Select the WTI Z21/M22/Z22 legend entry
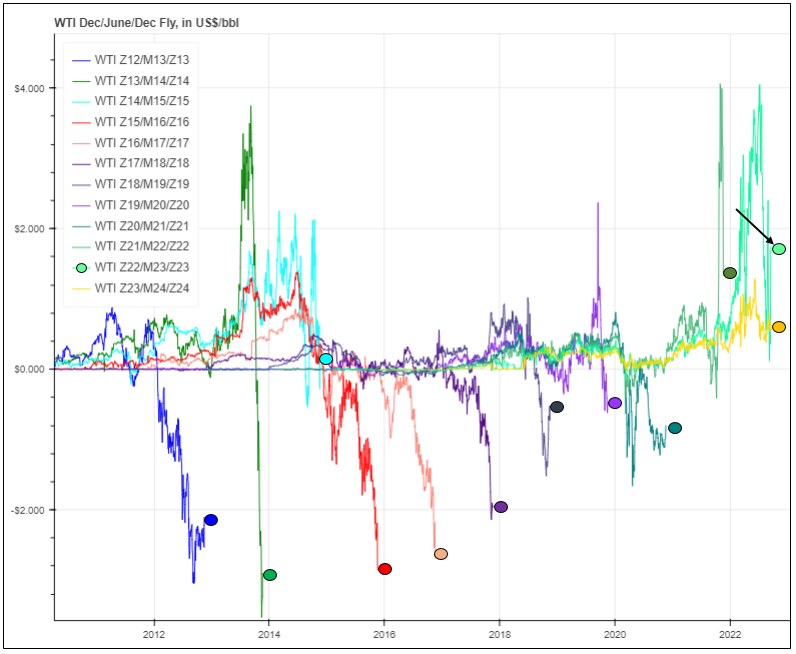Screen dimensions: 796x654 click(131, 246)
